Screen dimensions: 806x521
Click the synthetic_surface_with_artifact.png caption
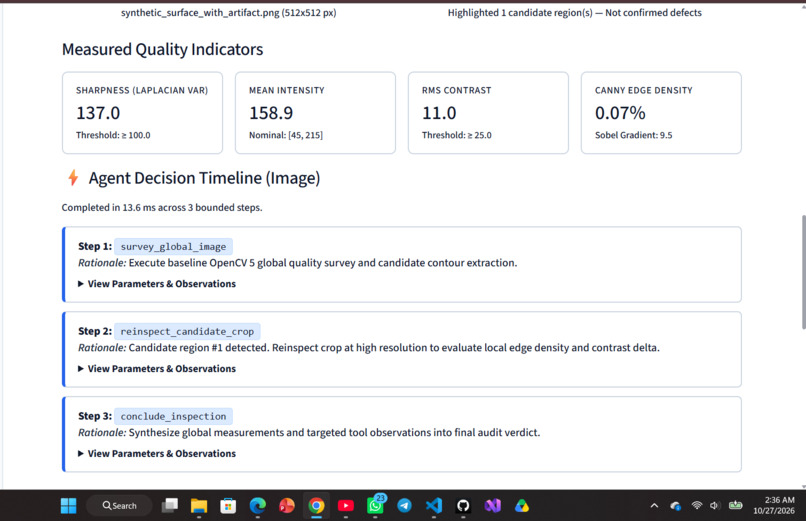[x=229, y=12]
